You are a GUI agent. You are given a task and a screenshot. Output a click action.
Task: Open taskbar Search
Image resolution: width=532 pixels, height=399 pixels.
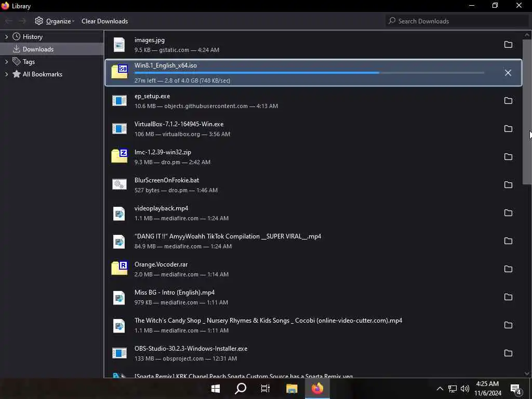point(240,389)
